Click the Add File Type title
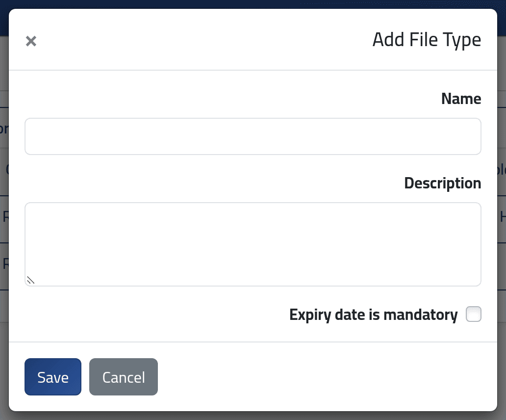This screenshot has width=506, height=420. 427,40
